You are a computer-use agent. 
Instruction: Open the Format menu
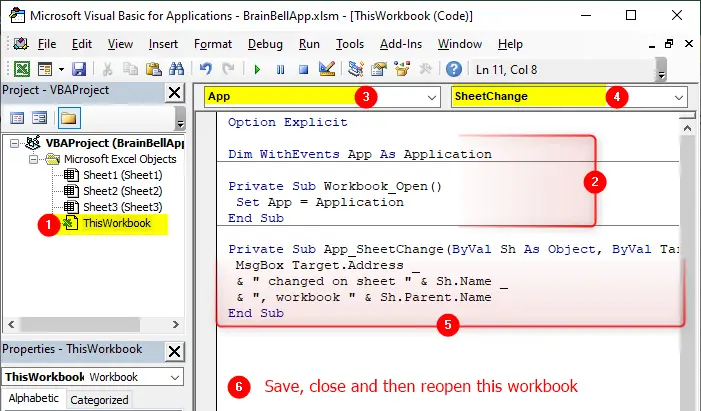tap(213, 44)
